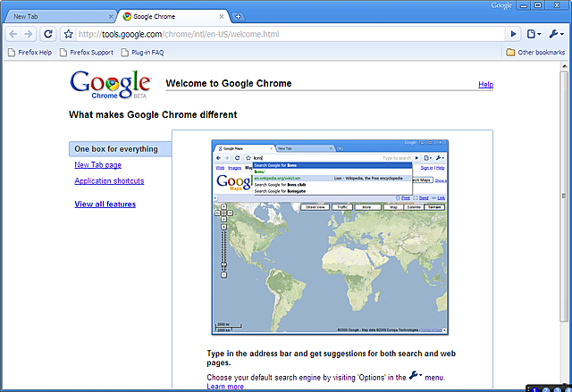Click the Google Chrome BETA logo

110,85
